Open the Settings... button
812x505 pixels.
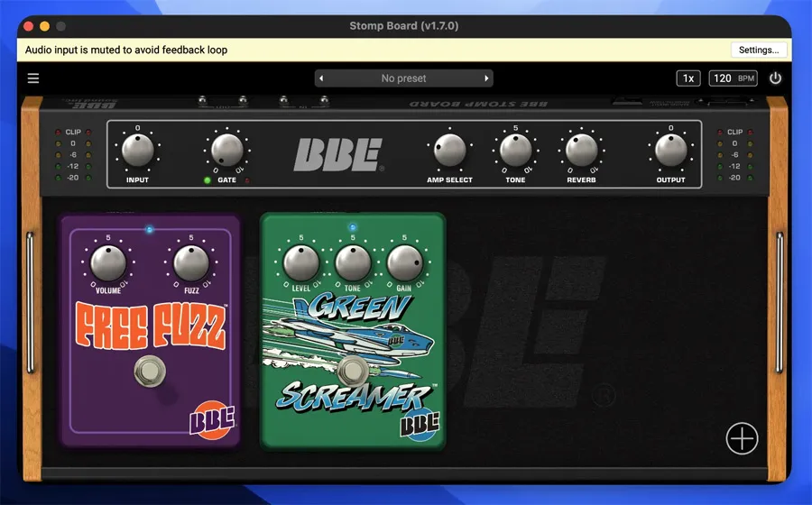[x=758, y=50]
